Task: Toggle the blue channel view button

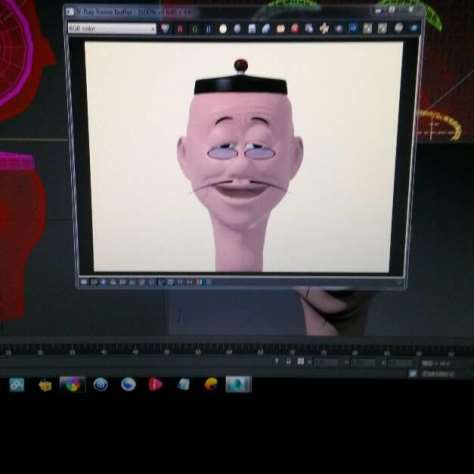Action: pos(209,29)
